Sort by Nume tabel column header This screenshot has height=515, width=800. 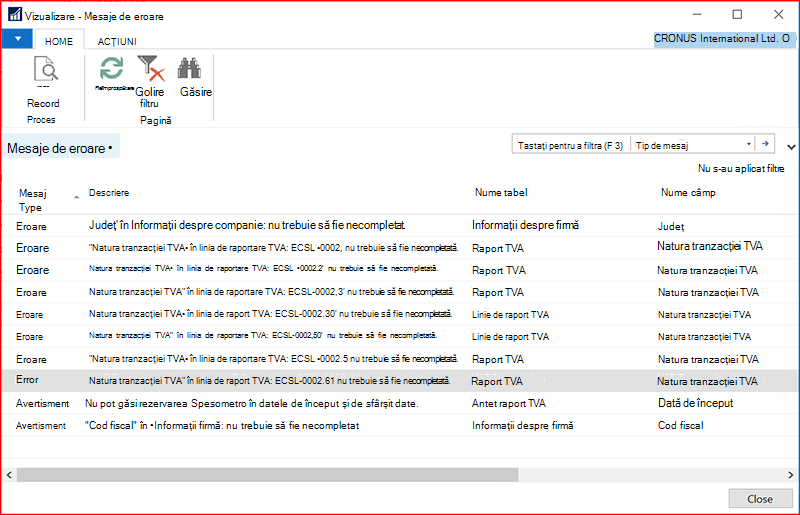point(501,193)
